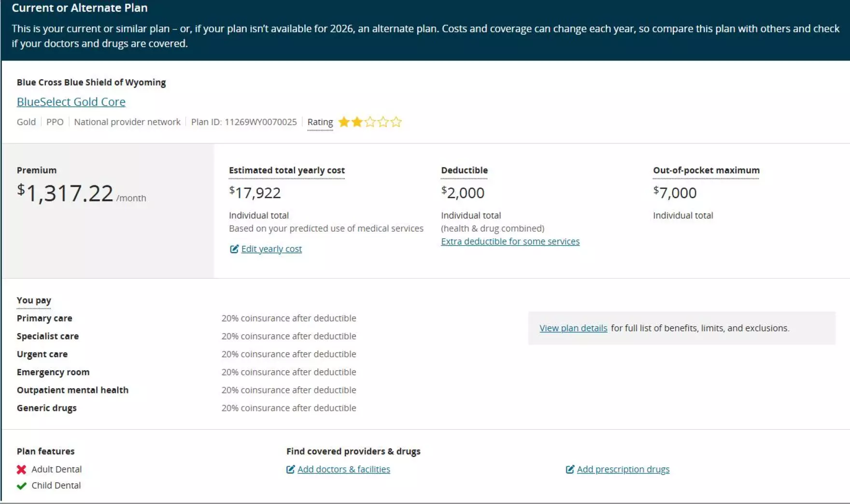Viewport: 850px width, 504px height.
Task: Click the red X icon next to Adult Dental
Action: pyautogui.click(x=21, y=469)
